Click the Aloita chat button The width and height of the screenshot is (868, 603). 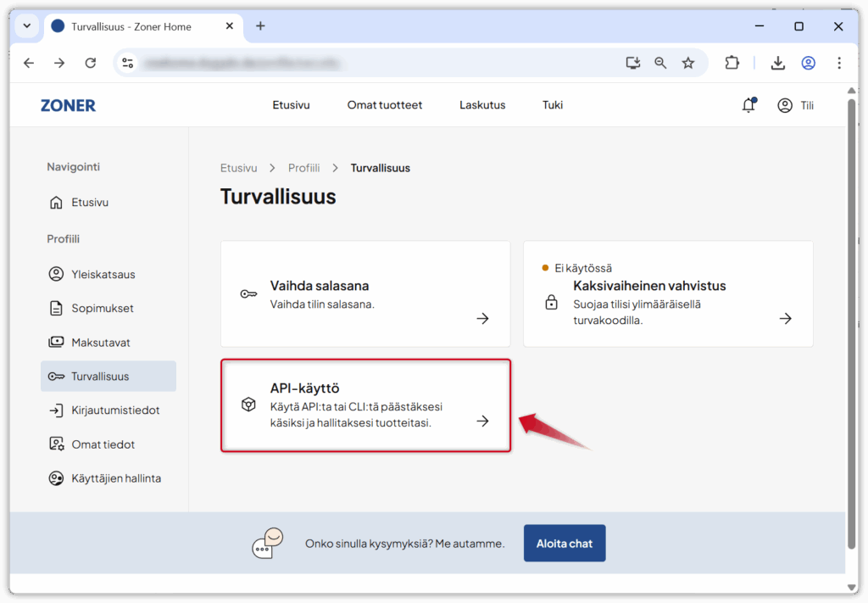[x=564, y=543]
